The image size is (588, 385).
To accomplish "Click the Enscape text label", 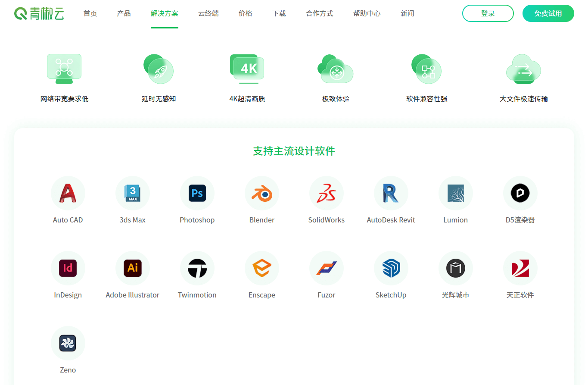I will (262, 295).
